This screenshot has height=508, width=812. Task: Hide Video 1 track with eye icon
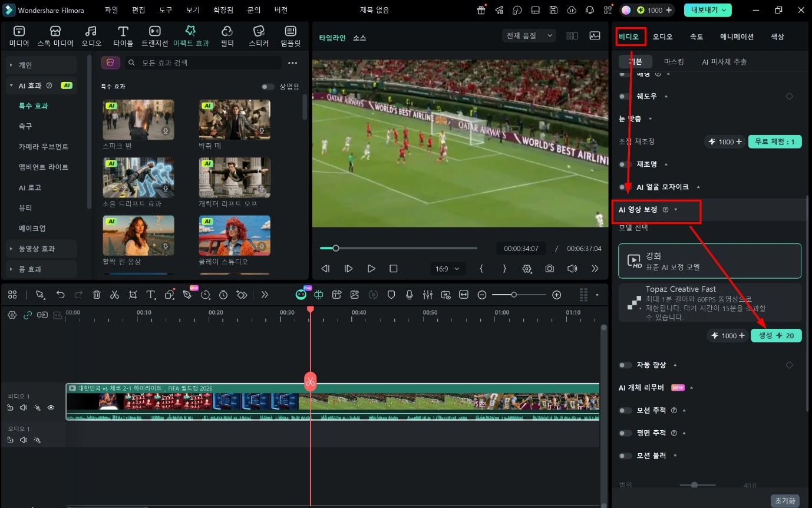point(51,407)
